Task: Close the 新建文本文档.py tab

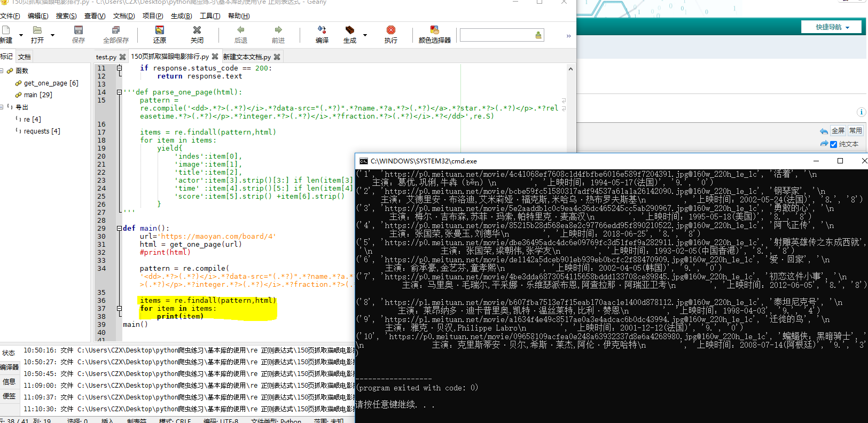Action: (x=277, y=57)
